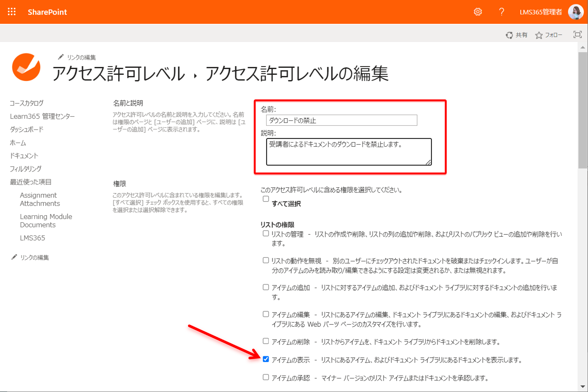Click the pencil icon next to top リンクの編集
588x392 pixels.
(x=60, y=57)
